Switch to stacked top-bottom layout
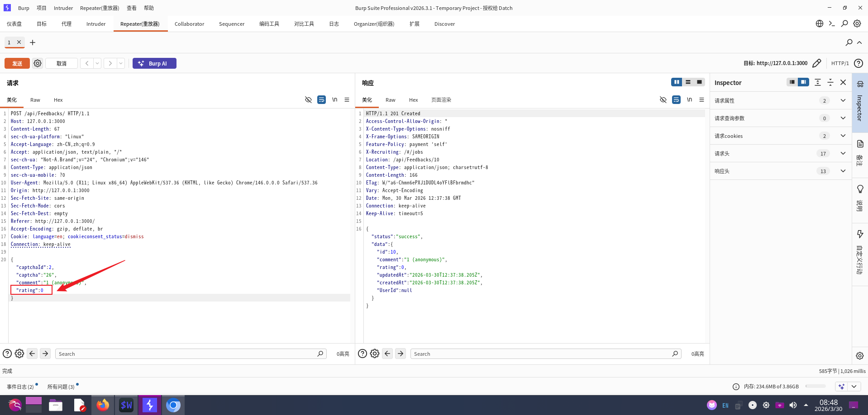This screenshot has height=415, width=868. (x=688, y=82)
